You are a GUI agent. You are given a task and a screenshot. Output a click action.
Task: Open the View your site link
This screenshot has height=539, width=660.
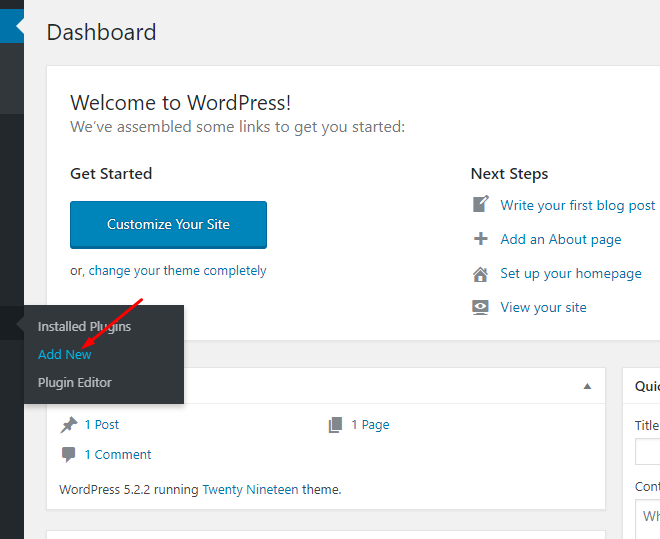tap(543, 308)
